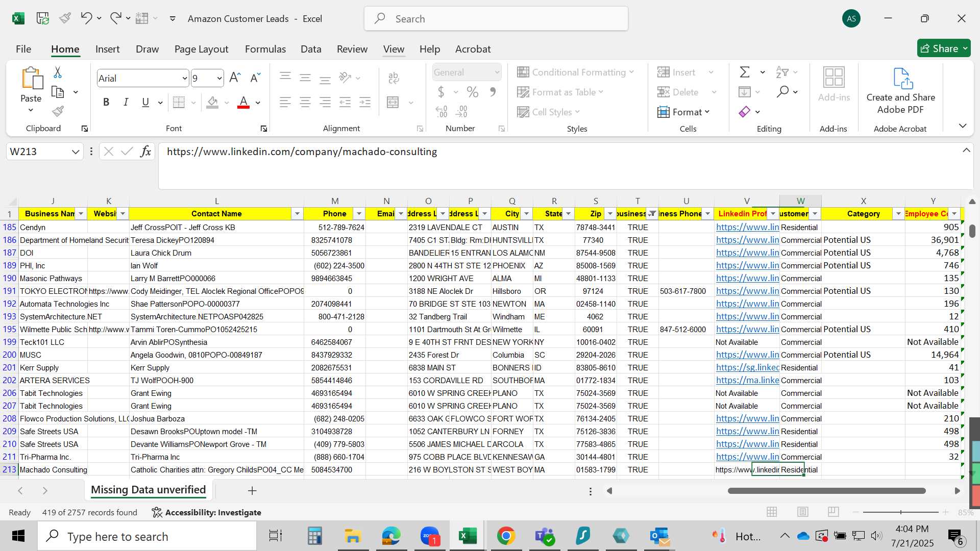Click Accessibility: Investigate in status bar
Image resolution: width=980 pixels, height=551 pixels.
[x=207, y=512]
